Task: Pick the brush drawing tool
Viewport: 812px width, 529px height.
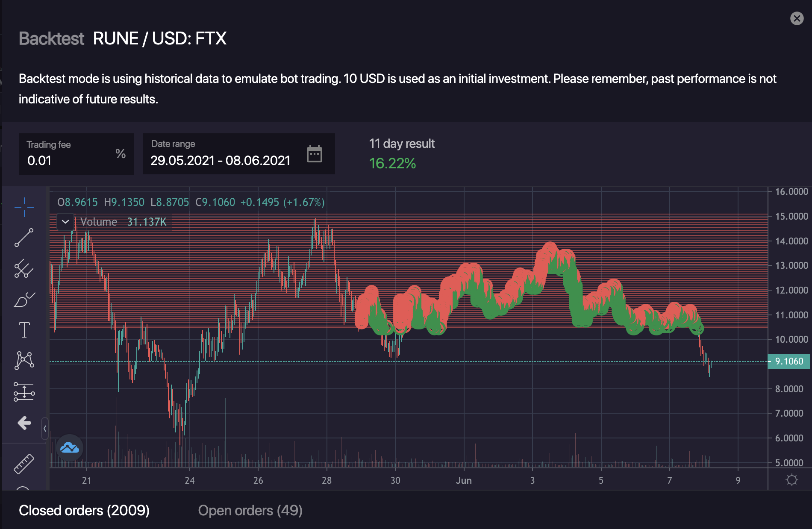Action: tap(24, 300)
